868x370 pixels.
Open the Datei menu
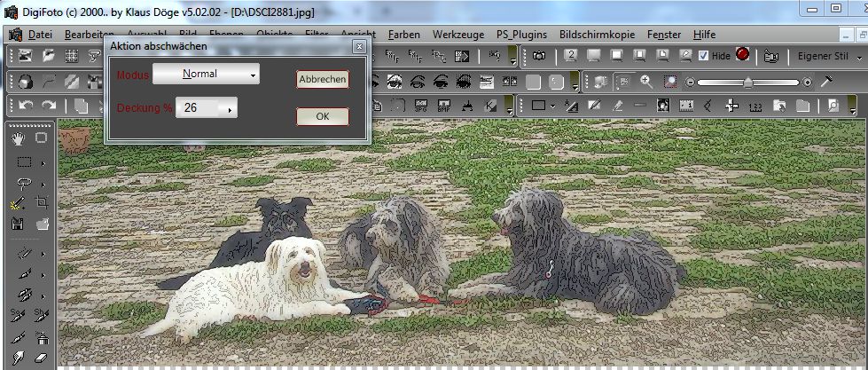(41, 35)
